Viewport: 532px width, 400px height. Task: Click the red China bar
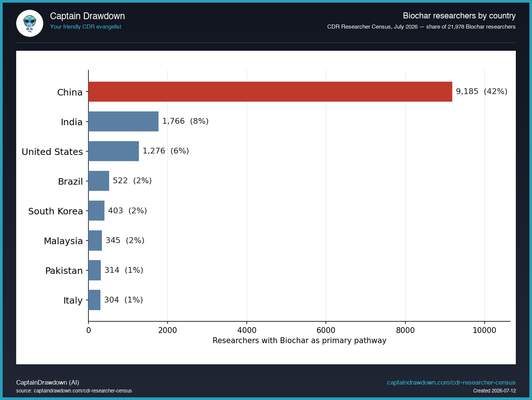[x=270, y=92]
